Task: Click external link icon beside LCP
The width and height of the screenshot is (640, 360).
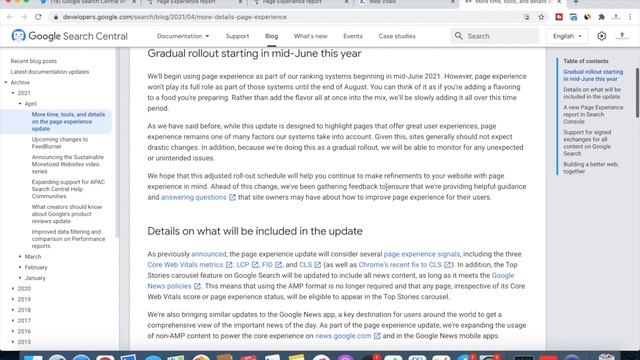Action: click(x=255, y=265)
